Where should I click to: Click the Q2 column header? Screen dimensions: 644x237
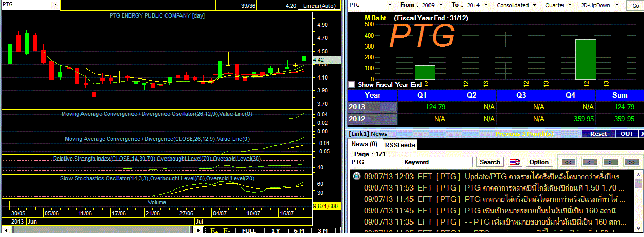point(472,95)
